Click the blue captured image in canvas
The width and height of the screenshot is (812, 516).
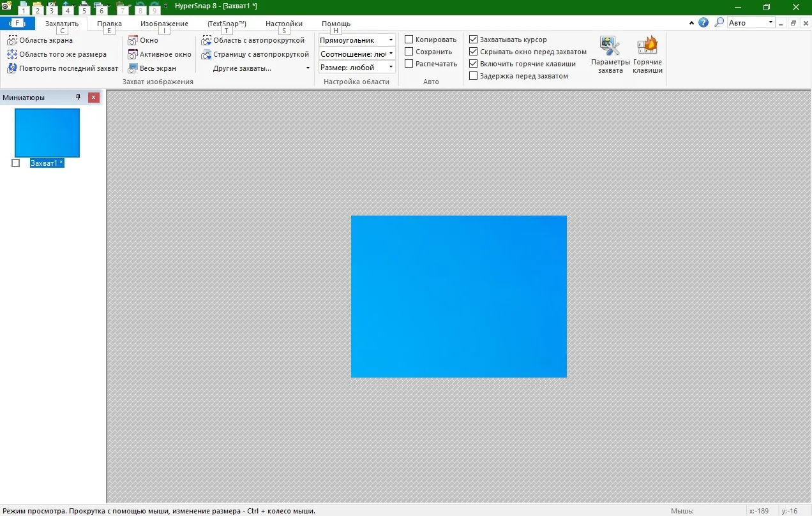[459, 297]
